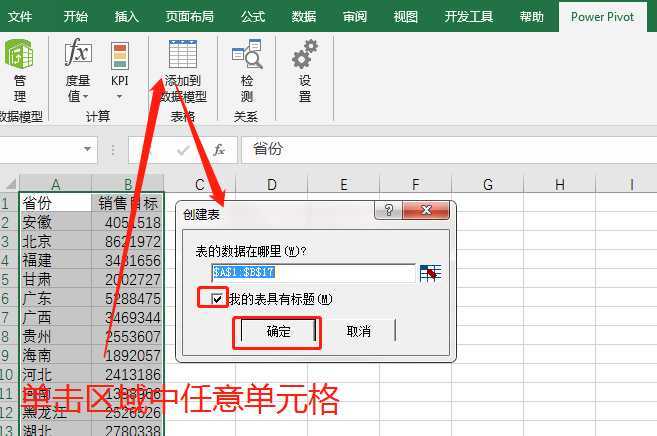657x436 pixels.
Task: Expand the 度量值 dropdown arrow
Action: [x=85, y=97]
